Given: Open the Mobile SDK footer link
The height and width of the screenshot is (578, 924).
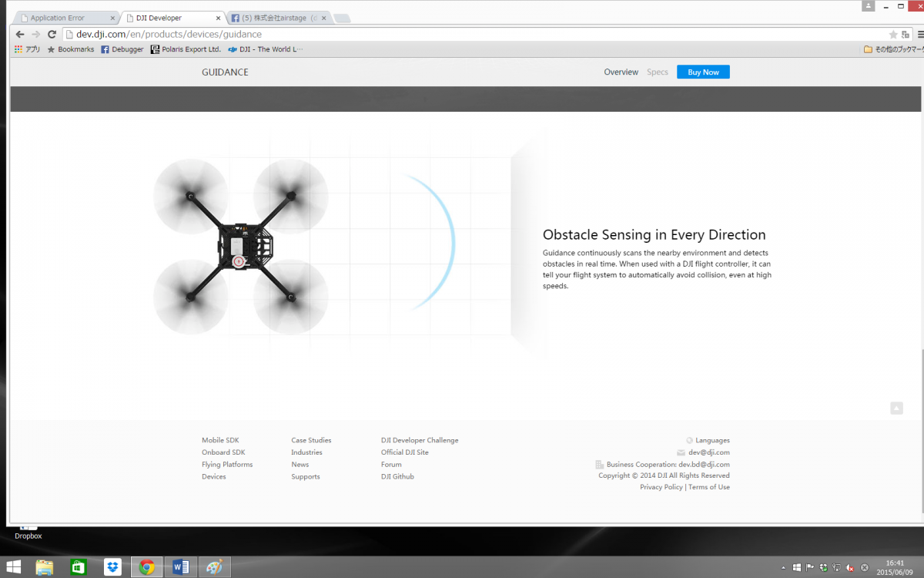Looking at the screenshot, I should [x=220, y=440].
